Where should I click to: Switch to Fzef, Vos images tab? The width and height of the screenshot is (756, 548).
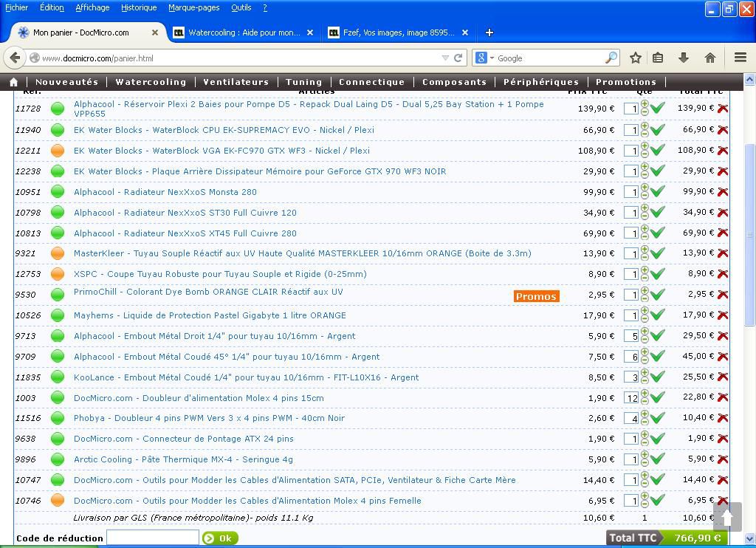click(x=399, y=32)
